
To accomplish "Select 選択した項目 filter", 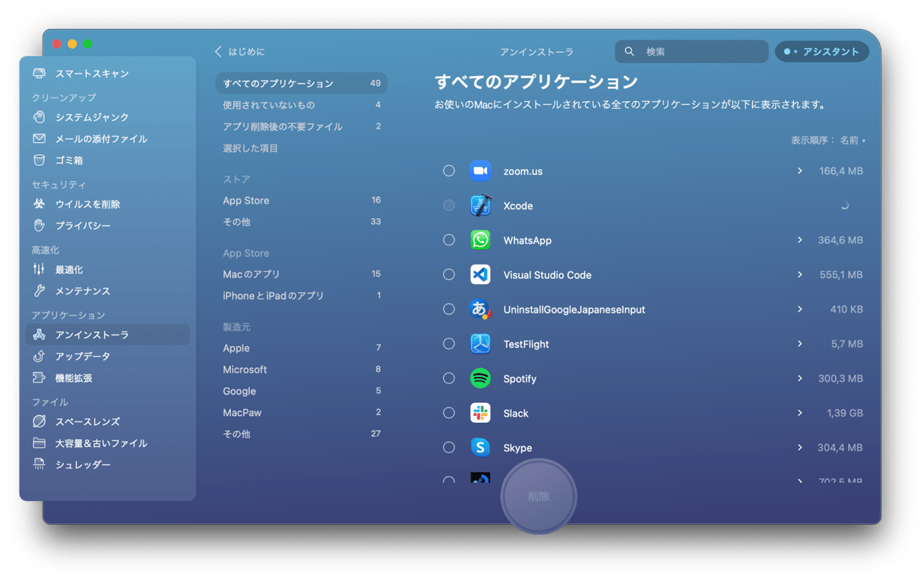I will coord(301,148).
